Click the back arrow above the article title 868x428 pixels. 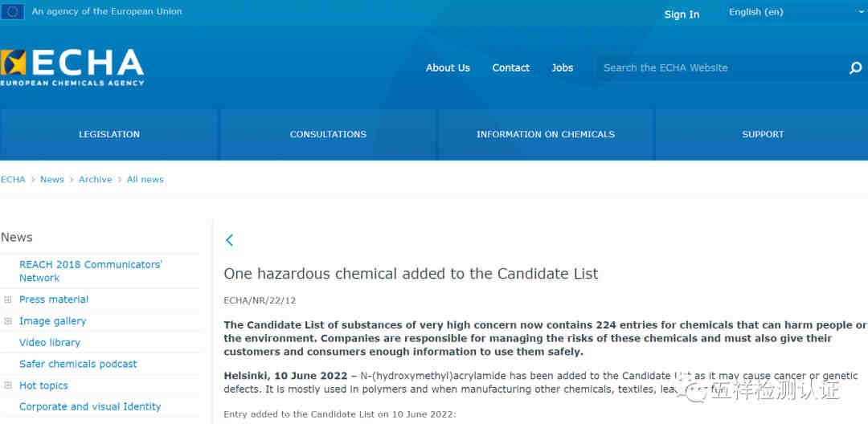coord(229,240)
